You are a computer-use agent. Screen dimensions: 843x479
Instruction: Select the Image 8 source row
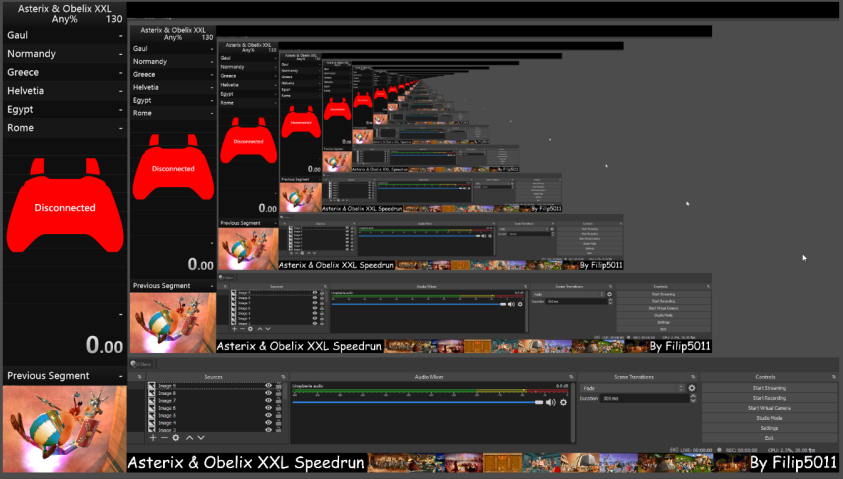click(215, 393)
